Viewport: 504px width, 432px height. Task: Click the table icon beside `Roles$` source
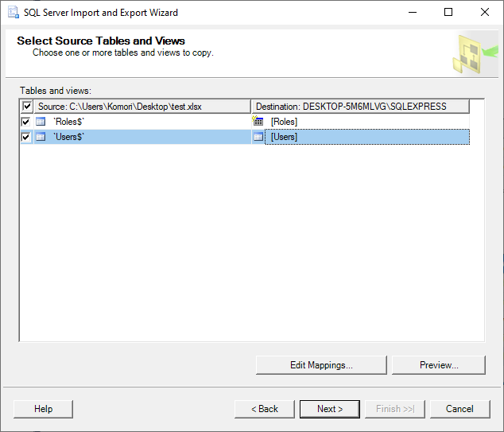point(41,122)
